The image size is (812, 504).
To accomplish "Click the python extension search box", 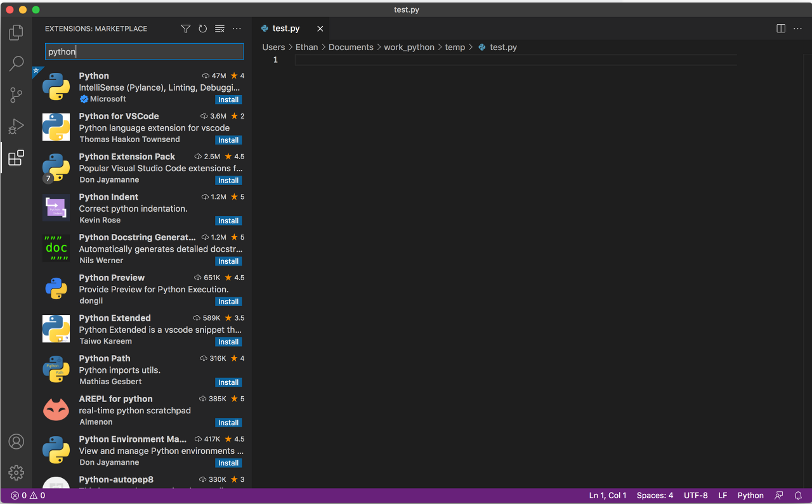I will click(145, 51).
